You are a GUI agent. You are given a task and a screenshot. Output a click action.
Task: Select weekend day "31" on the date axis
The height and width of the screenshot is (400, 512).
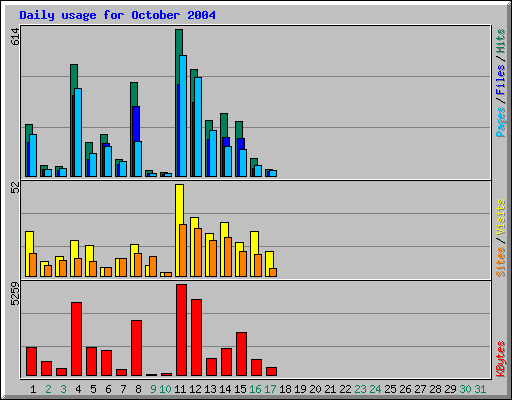tap(480, 389)
